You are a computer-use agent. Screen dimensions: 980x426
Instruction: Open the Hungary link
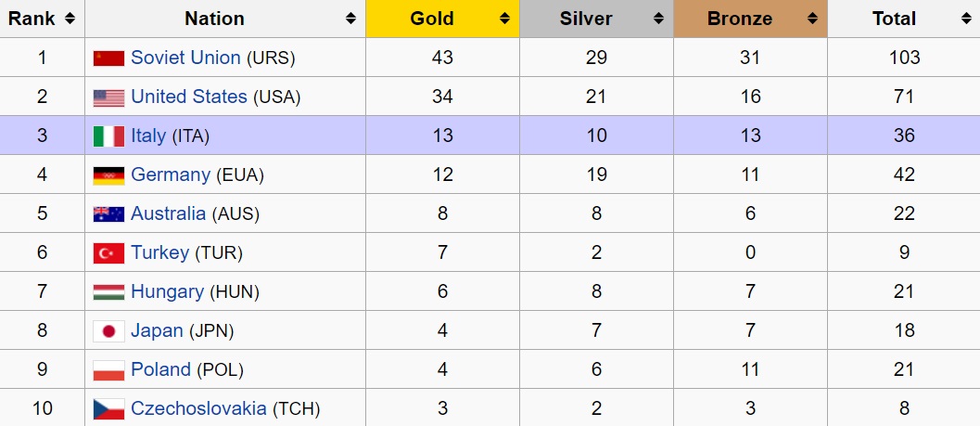coord(168,291)
